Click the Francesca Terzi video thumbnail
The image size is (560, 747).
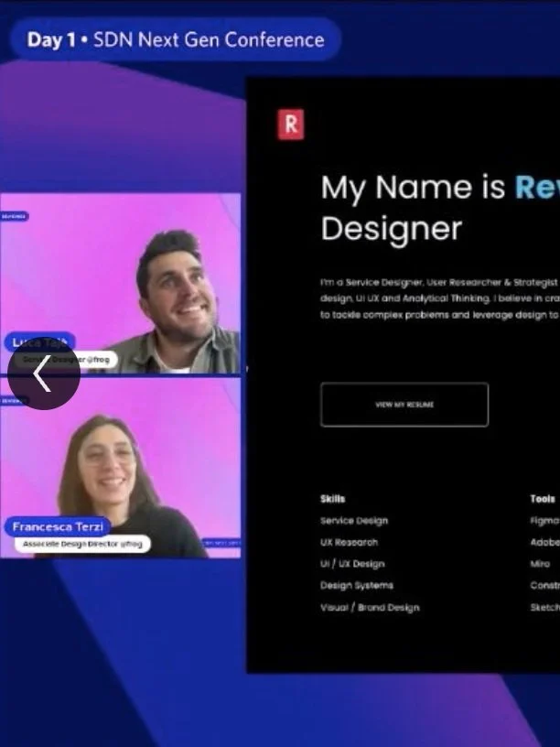[120, 468]
